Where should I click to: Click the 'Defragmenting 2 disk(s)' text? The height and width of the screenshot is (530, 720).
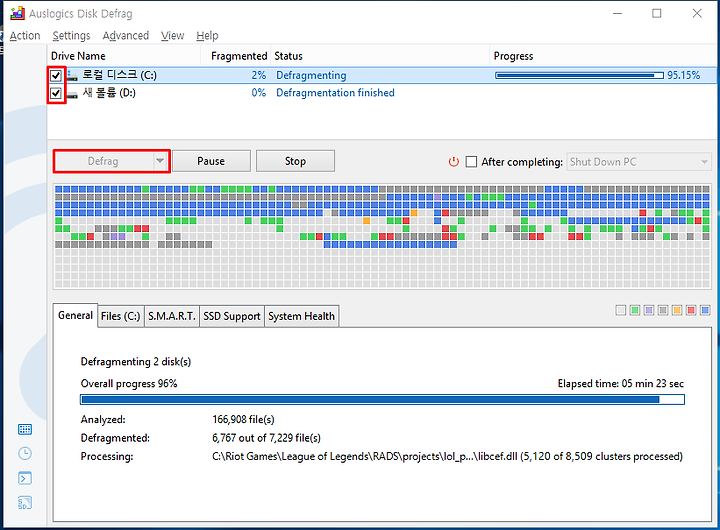[136, 361]
